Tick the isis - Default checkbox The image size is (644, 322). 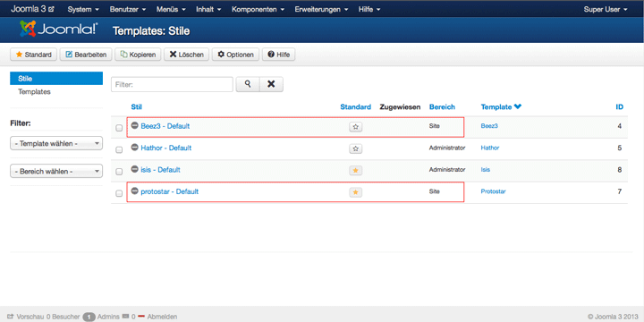pyautogui.click(x=119, y=172)
